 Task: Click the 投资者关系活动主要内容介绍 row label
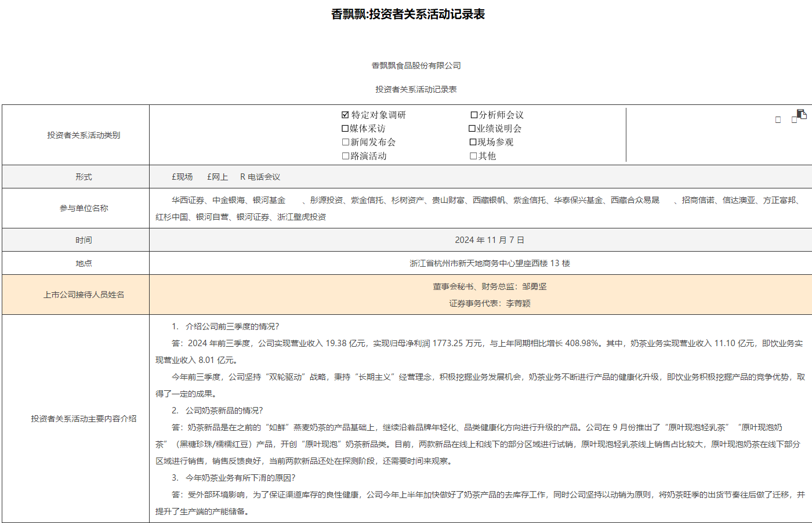(x=84, y=419)
